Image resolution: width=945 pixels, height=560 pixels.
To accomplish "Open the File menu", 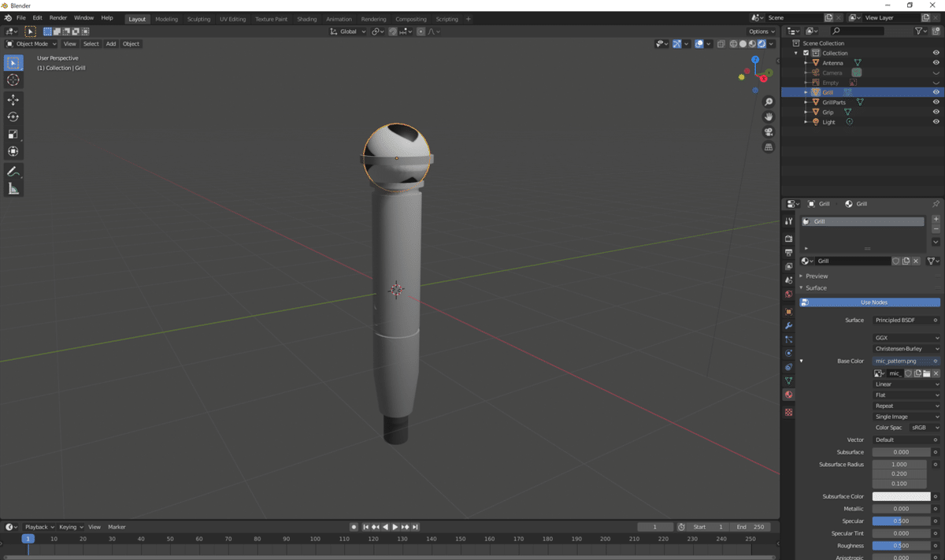I will coord(20,18).
